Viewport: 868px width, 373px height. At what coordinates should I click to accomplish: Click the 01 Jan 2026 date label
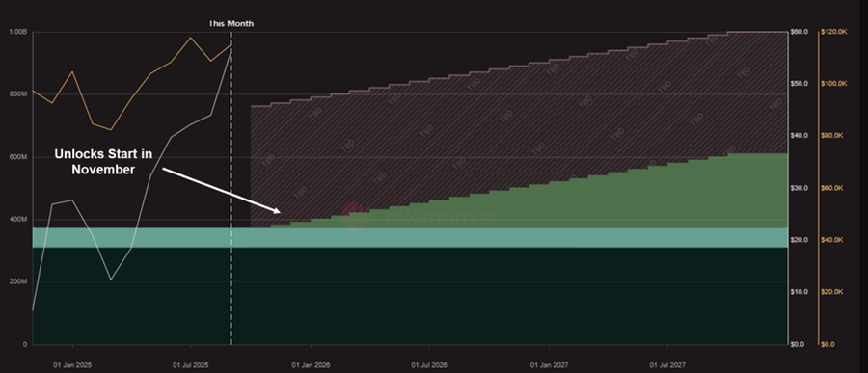(311, 366)
